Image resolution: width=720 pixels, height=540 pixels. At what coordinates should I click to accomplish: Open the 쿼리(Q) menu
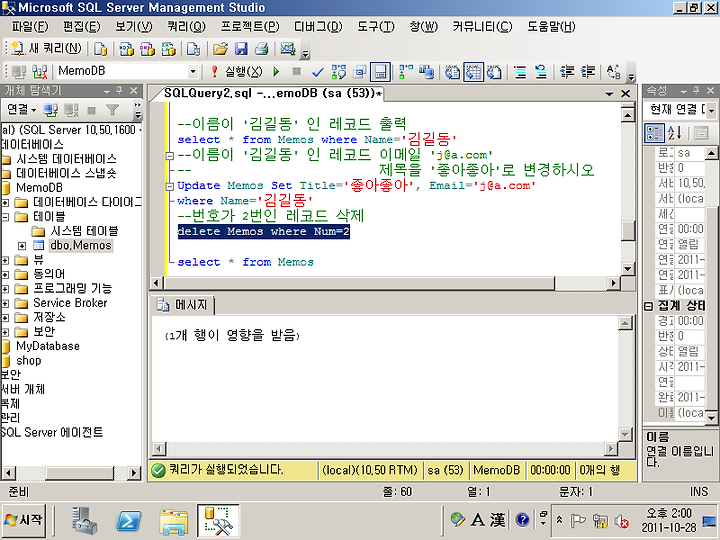[x=186, y=27]
